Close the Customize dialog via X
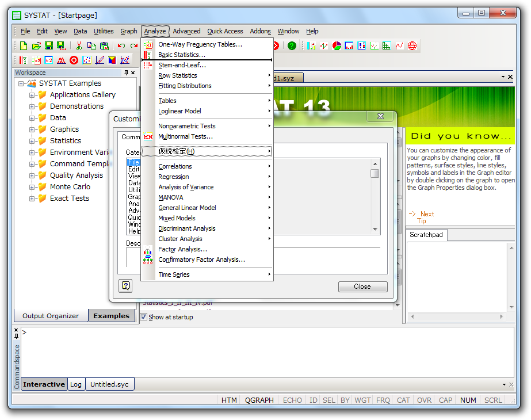 pos(381,116)
